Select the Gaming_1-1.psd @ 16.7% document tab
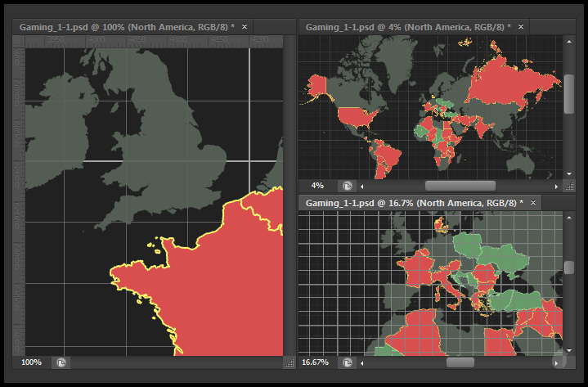This screenshot has height=387, width=588. [412, 203]
